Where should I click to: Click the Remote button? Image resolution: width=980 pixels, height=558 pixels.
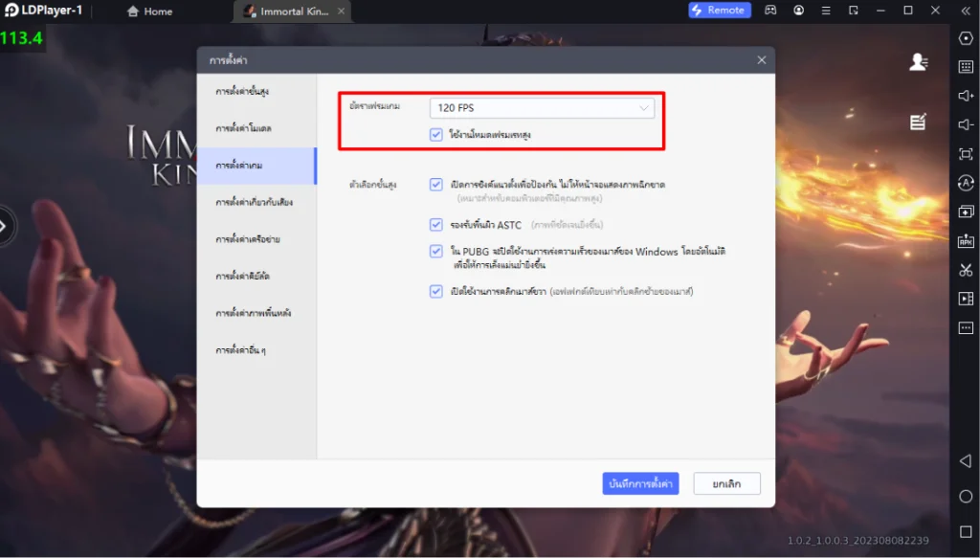click(x=720, y=10)
